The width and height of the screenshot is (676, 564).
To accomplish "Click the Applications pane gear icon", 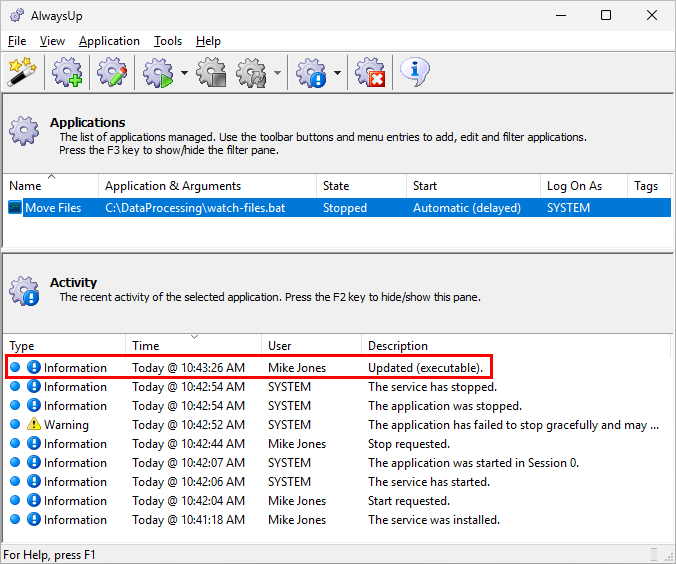I will (x=24, y=131).
